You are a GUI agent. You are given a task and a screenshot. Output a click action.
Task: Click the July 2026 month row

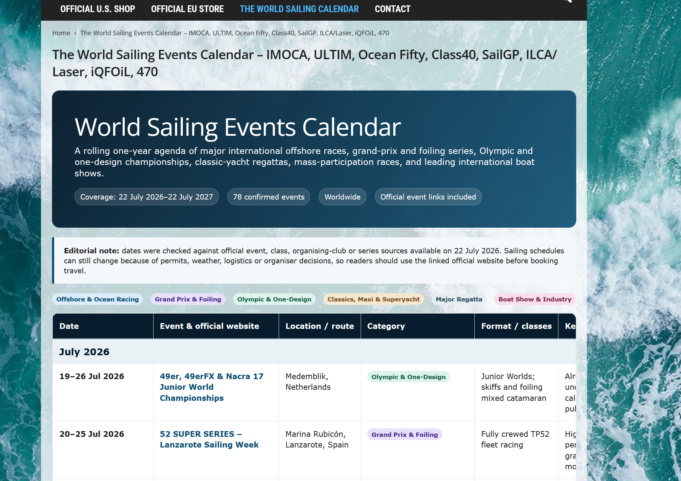click(314, 352)
